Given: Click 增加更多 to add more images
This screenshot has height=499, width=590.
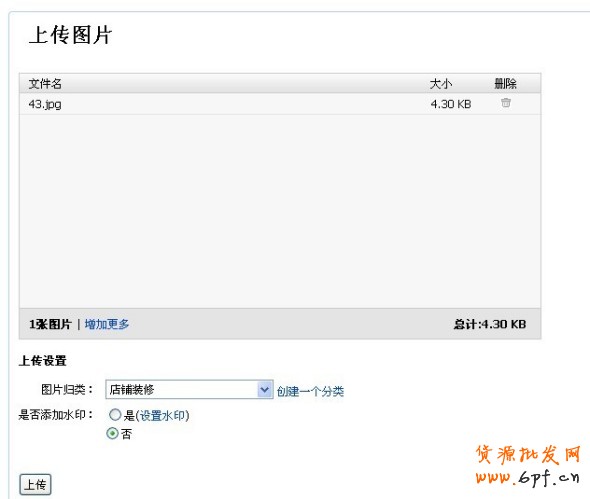Looking at the screenshot, I should coord(107,324).
